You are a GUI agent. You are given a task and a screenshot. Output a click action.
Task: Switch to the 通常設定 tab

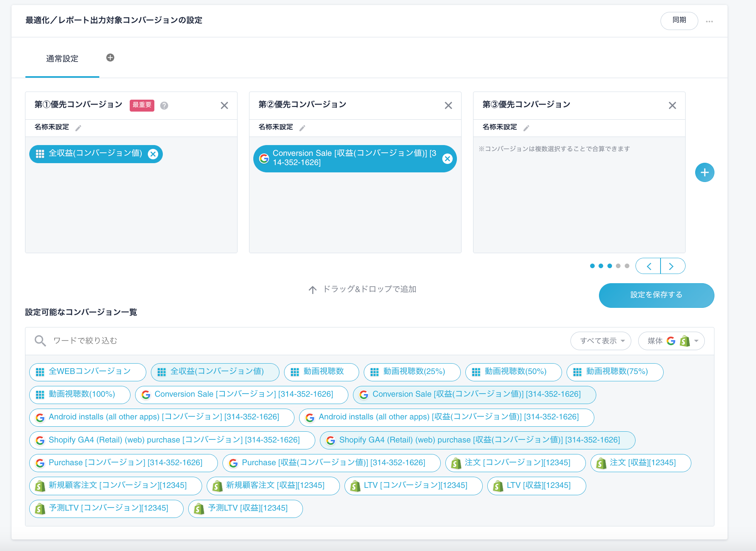pos(62,58)
